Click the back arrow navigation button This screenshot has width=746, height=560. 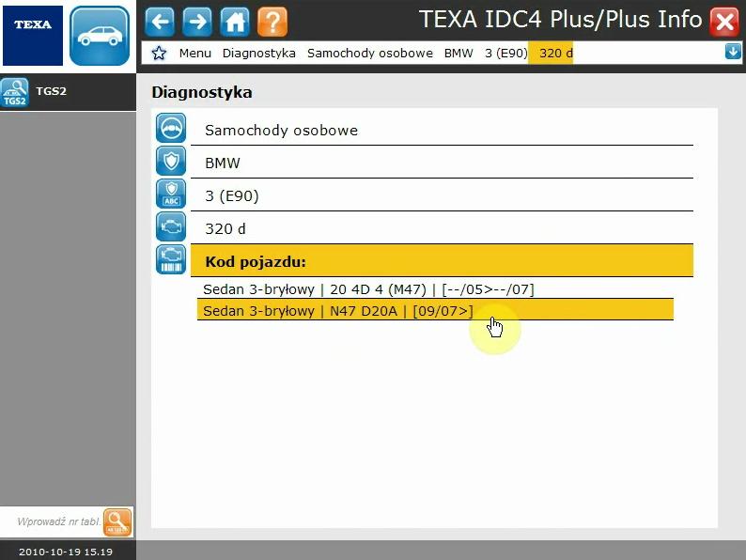(160, 21)
